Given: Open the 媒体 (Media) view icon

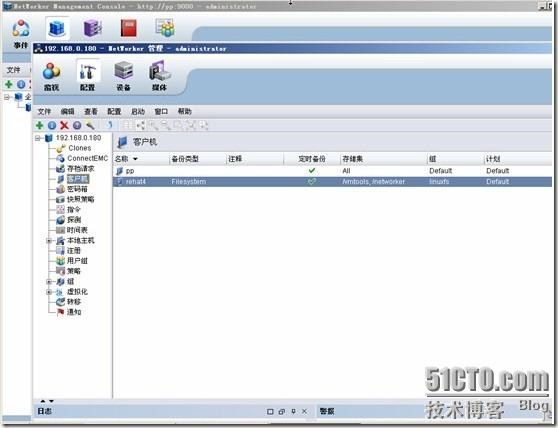Looking at the screenshot, I should (159, 76).
